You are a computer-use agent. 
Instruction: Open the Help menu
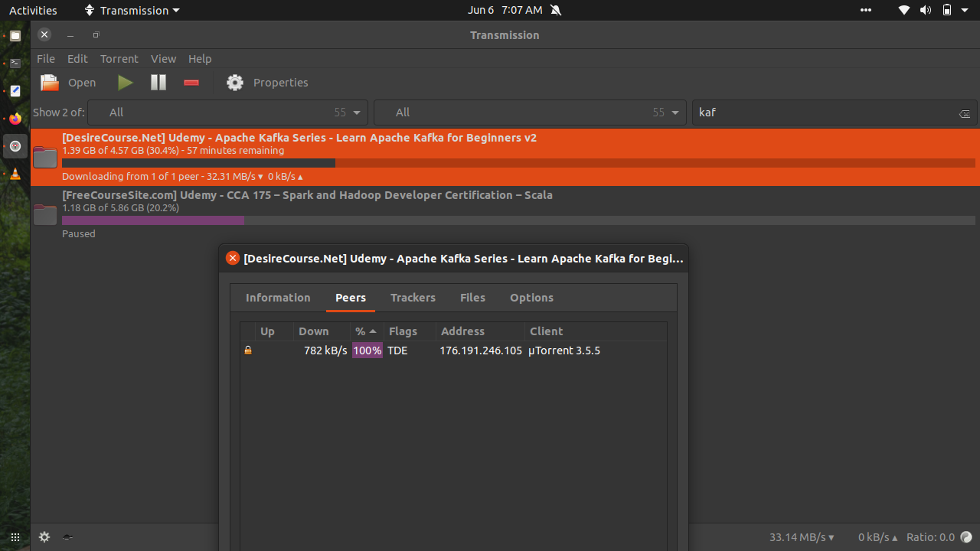(200, 59)
